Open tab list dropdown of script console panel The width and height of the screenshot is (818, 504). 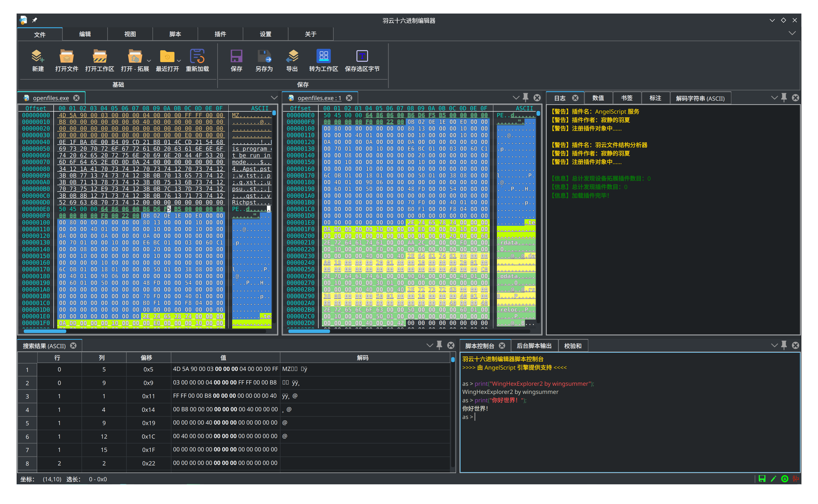tap(774, 345)
